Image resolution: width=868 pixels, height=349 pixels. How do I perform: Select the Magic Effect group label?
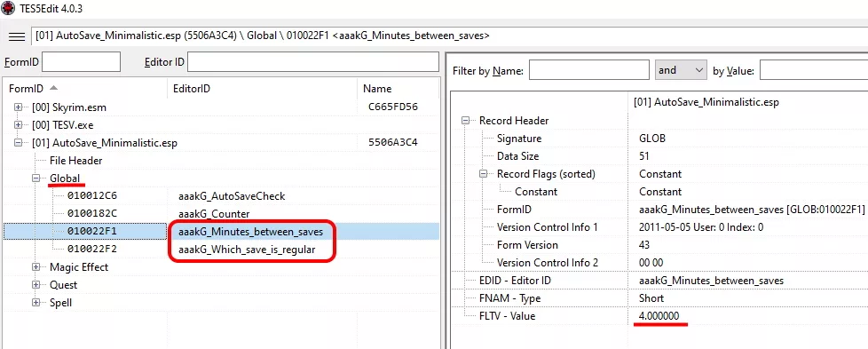(x=79, y=267)
